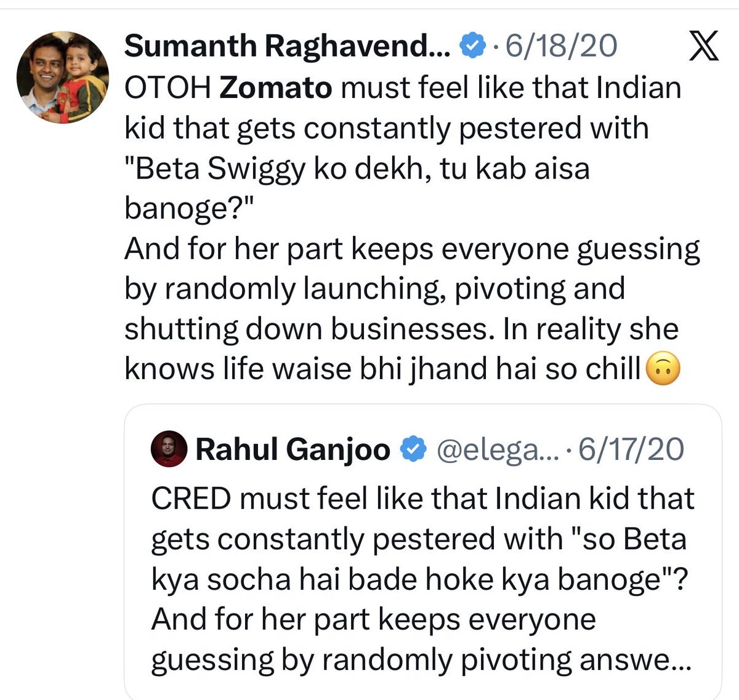Click Rahul Ganjoo's verified badge
Viewport: 739px width, 700px height.
coord(413,450)
